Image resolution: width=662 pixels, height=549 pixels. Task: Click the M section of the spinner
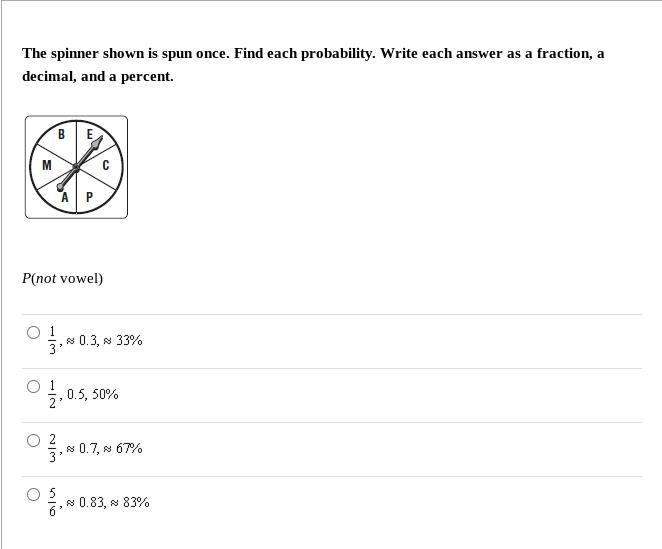pos(46,166)
